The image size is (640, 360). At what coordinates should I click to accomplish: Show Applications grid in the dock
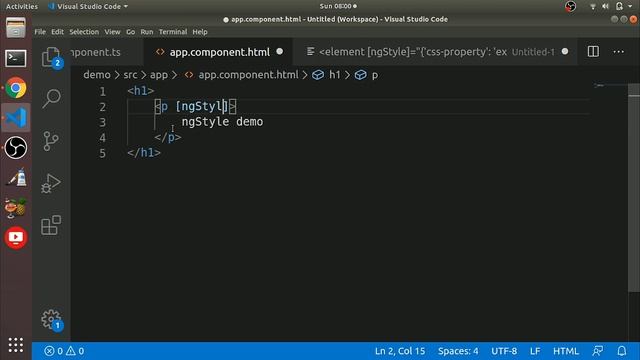pos(16,345)
